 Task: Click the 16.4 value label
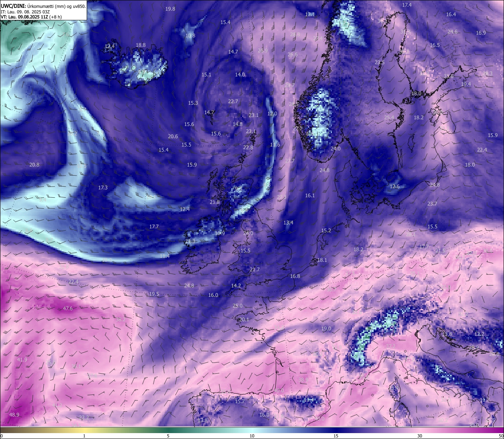tap(451, 14)
